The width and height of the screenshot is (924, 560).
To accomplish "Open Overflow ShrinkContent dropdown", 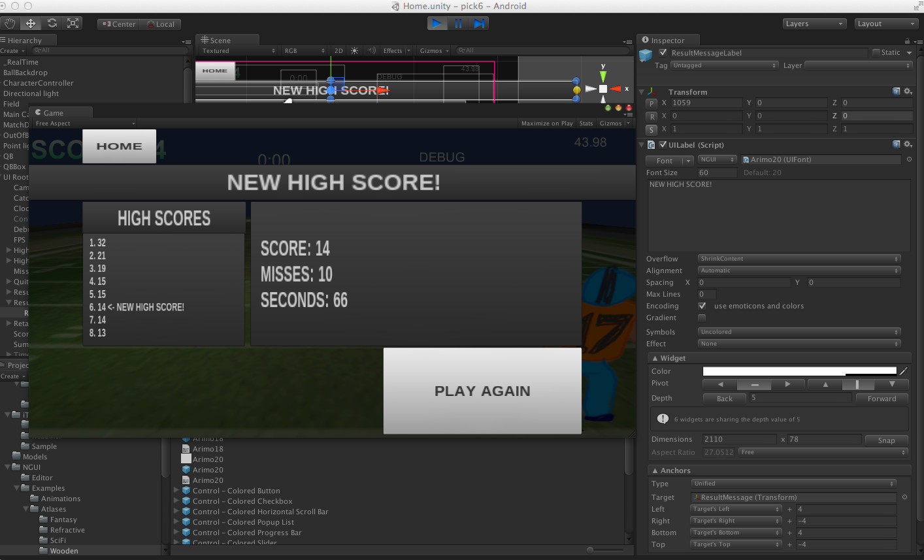I will [799, 259].
